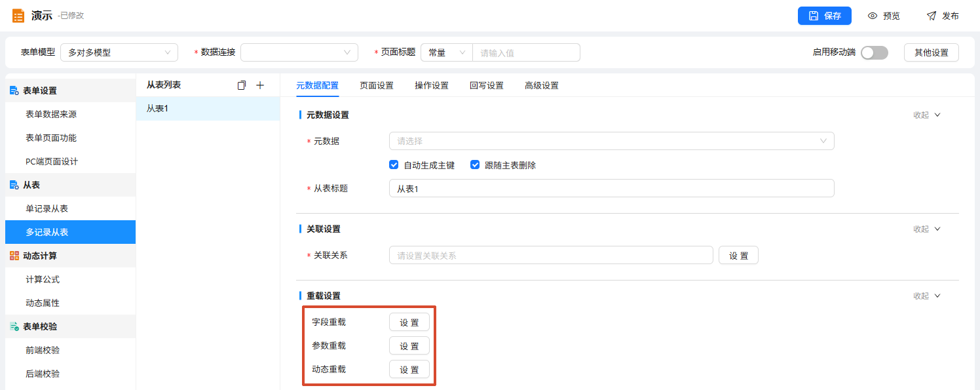Click 设置 button for 字段重载
Viewport: 980px width, 390px height.
click(409, 322)
